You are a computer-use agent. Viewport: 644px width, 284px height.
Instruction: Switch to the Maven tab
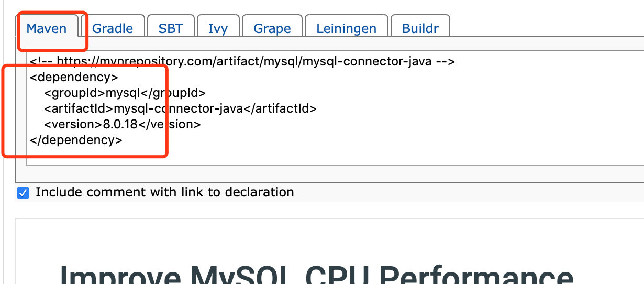pos(47,28)
